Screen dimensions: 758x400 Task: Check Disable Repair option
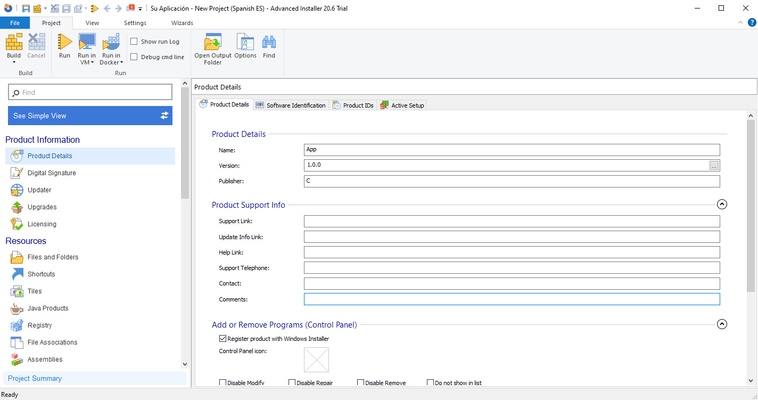point(292,383)
